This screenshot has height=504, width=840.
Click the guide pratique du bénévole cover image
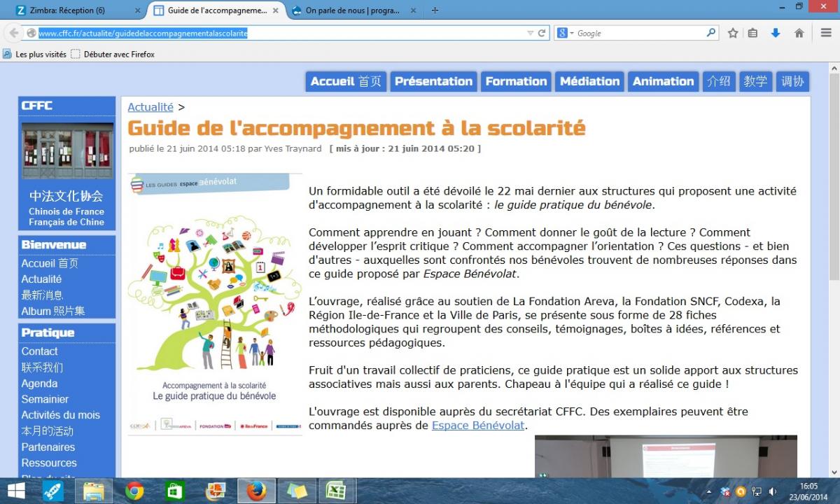215,304
